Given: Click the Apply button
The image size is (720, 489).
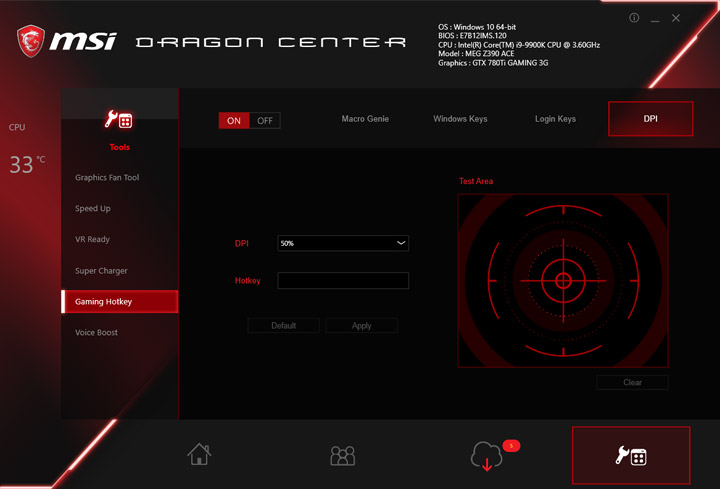Looking at the screenshot, I should pyautogui.click(x=361, y=326).
